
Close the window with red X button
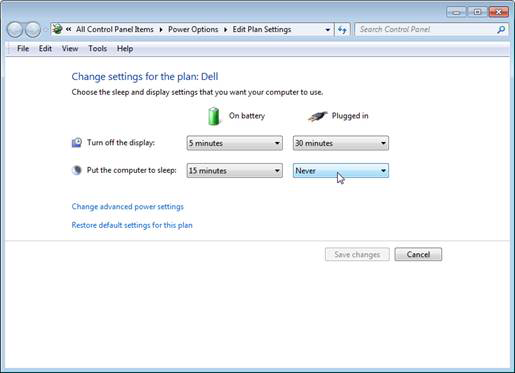coord(498,12)
